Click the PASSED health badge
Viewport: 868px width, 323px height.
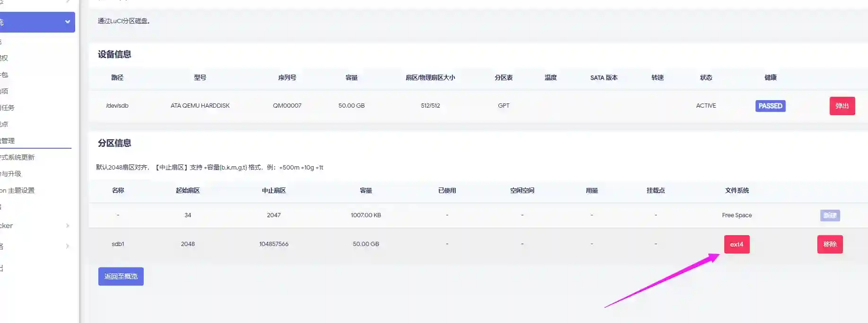pos(770,106)
